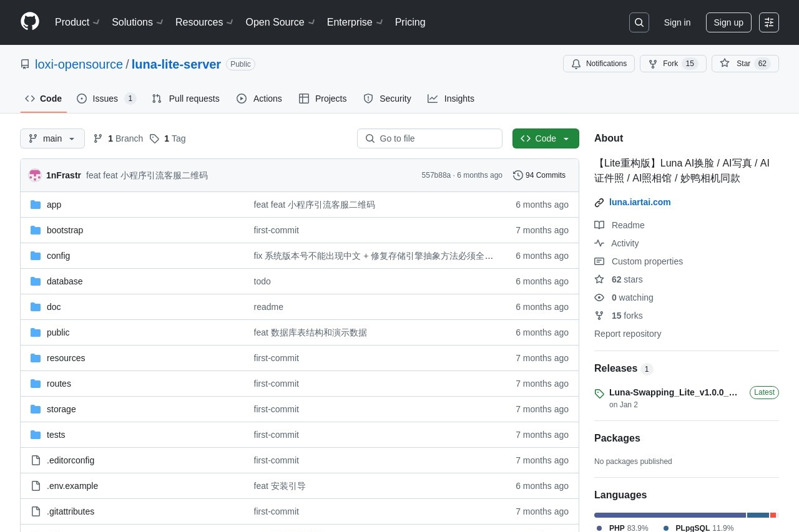Switch to the Code tab
Screen dimensions: 799x532
click(44, 99)
